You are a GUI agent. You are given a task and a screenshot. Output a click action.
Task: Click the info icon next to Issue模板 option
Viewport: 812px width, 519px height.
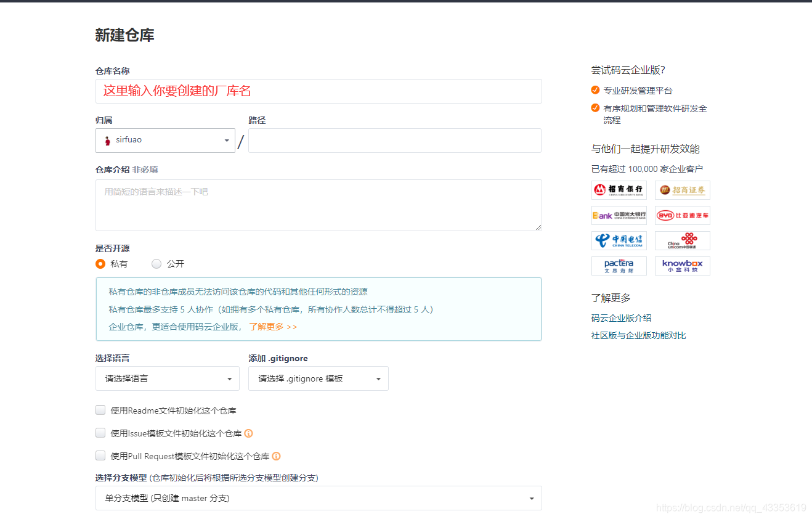(248, 433)
